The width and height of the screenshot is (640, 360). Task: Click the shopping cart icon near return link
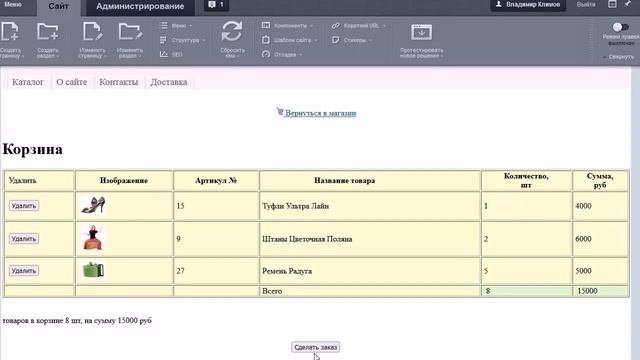280,111
